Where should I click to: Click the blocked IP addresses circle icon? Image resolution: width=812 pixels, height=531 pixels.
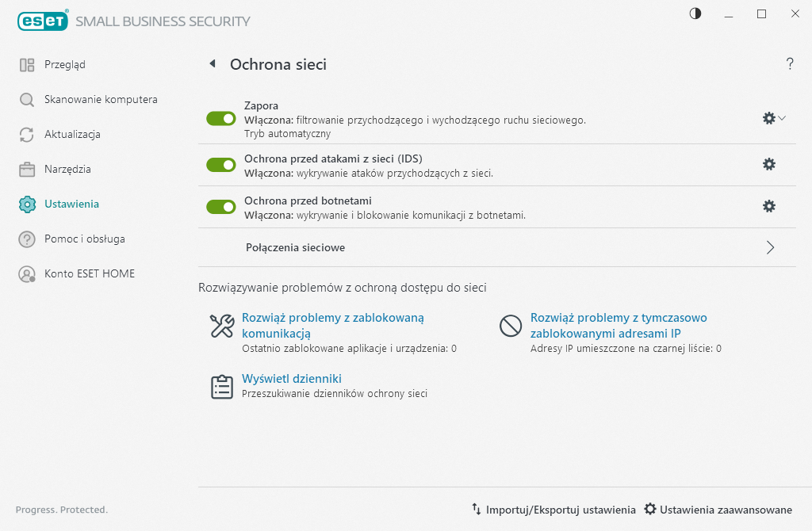[510, 326]
